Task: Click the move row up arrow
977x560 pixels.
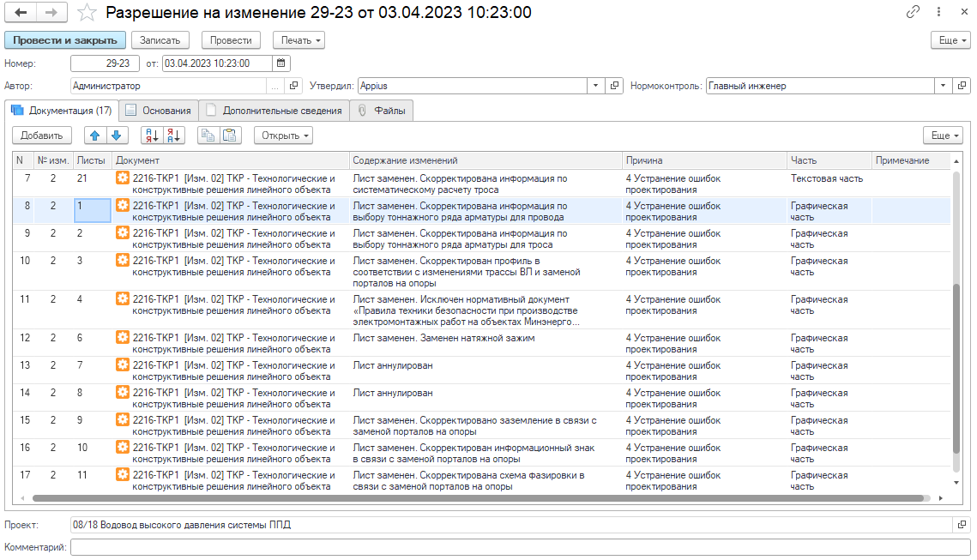Action: tap(94, 135)
